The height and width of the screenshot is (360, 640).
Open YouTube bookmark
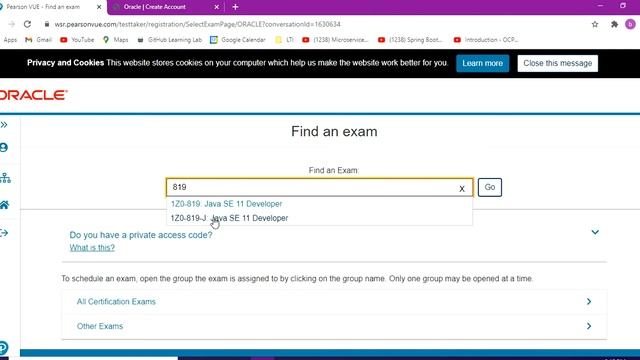click(x=77, y=40)
